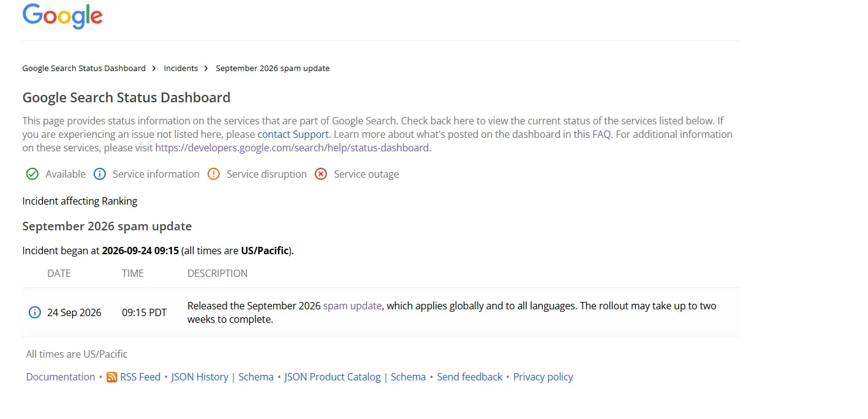
Task: Click the 24 Sep 2026 date cell
Action: [x=74, y=312]
